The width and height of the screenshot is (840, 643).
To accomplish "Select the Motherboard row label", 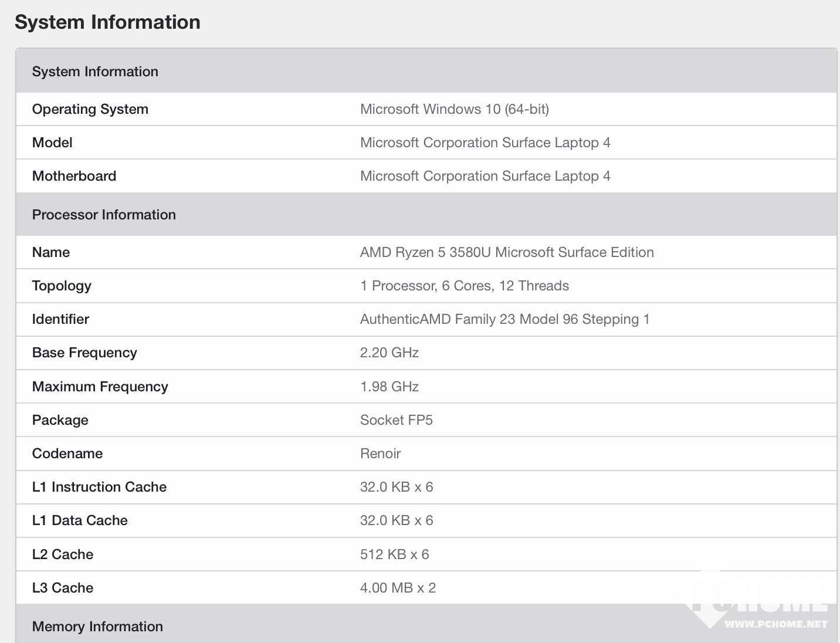I will [x=74, y=176].
